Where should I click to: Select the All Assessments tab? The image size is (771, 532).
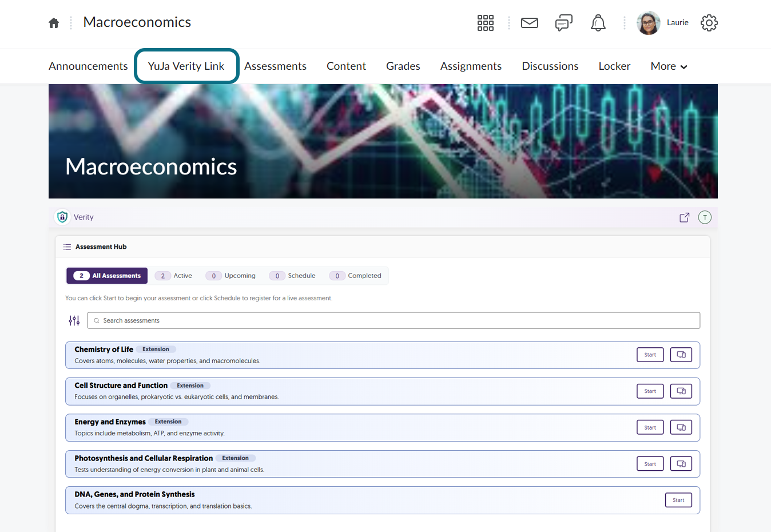pyautogui.click(x=107, y=276)
